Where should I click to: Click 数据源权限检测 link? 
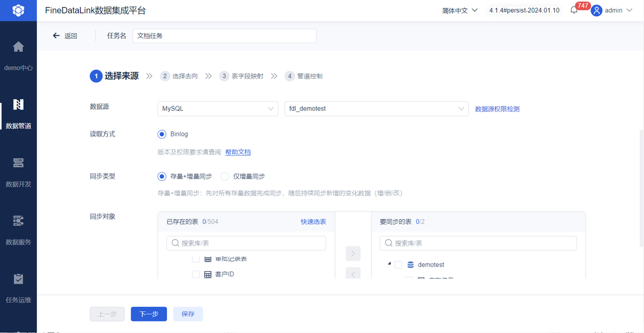point(497,109)
